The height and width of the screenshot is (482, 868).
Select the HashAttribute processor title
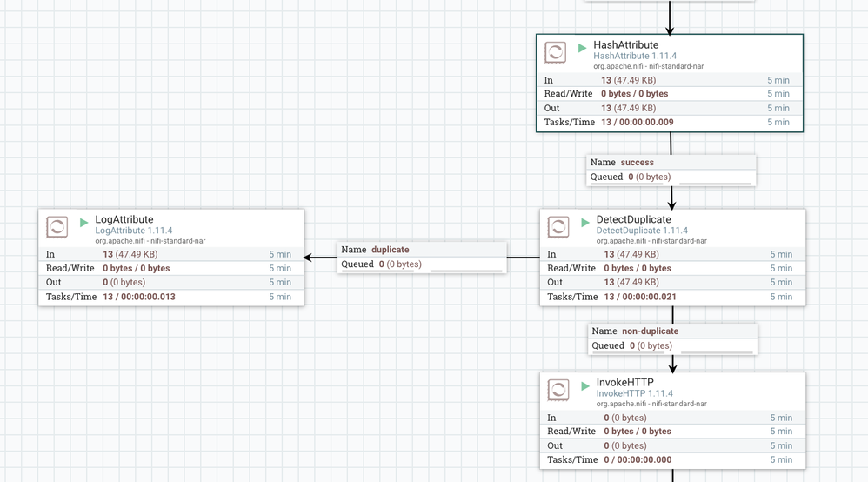click(626, 45)
